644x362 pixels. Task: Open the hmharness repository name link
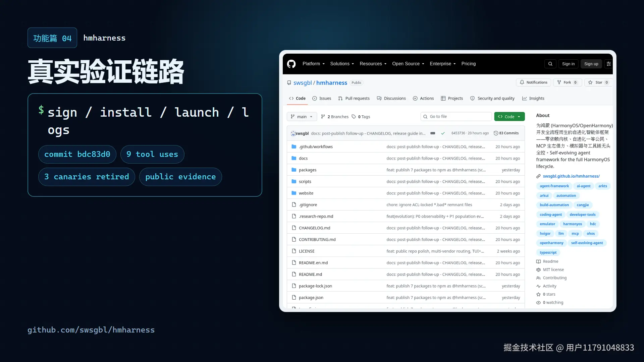click(x=331, y=83)
